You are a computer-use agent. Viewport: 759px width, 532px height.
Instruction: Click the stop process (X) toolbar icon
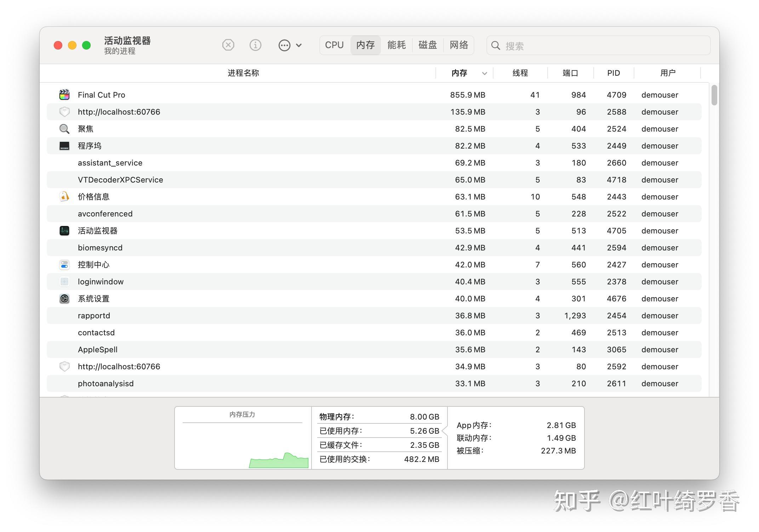(228, 45)
